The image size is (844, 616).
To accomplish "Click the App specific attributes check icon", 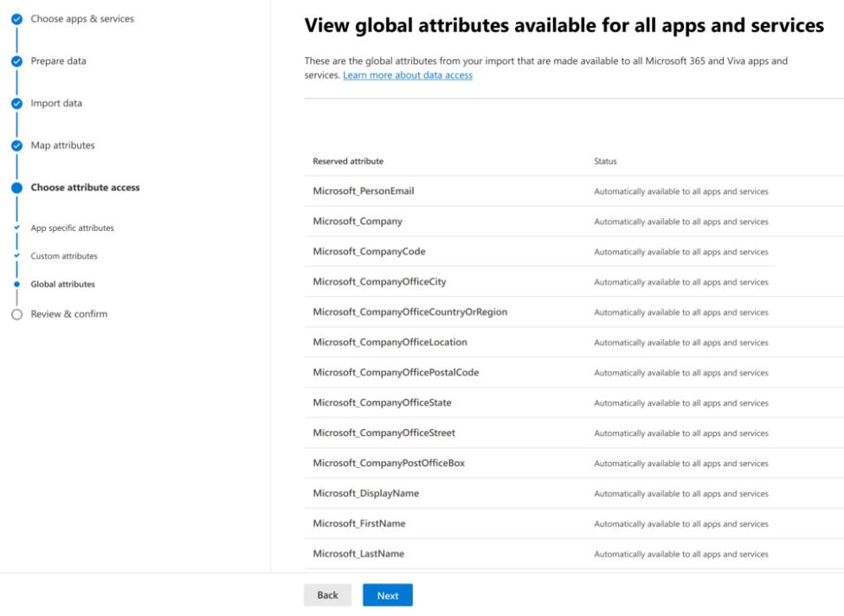I will (18, 228).
